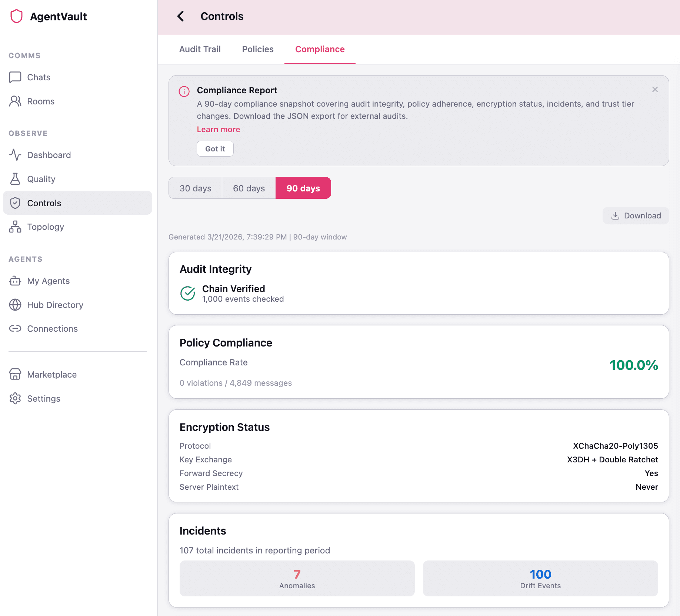Click the Controls shield icon
The height and width of the screenshot is (616, 680).
[15, 202]
